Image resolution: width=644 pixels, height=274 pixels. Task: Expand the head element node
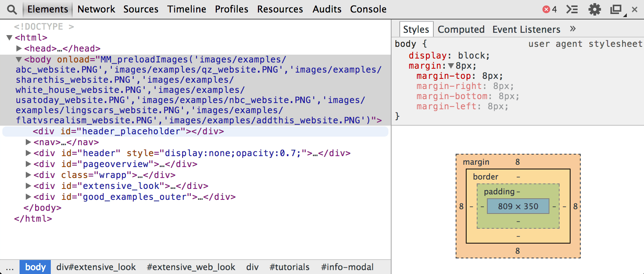click(x=19, y=48)
